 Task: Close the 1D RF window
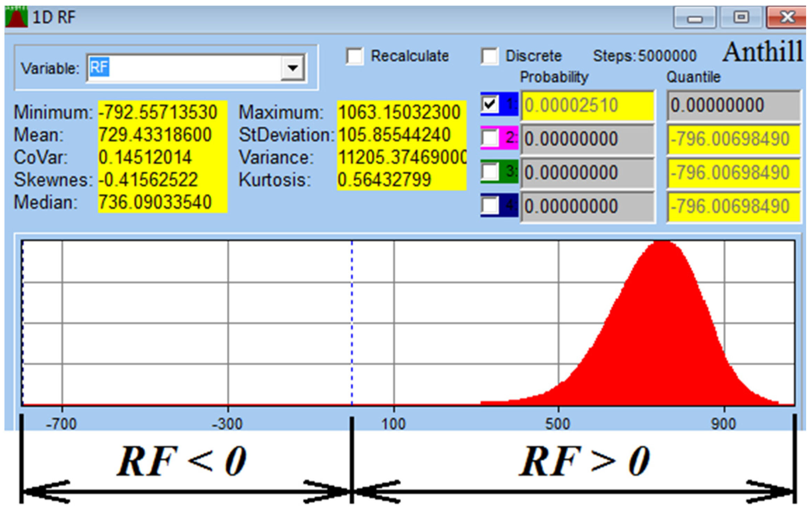pos(787,17)
